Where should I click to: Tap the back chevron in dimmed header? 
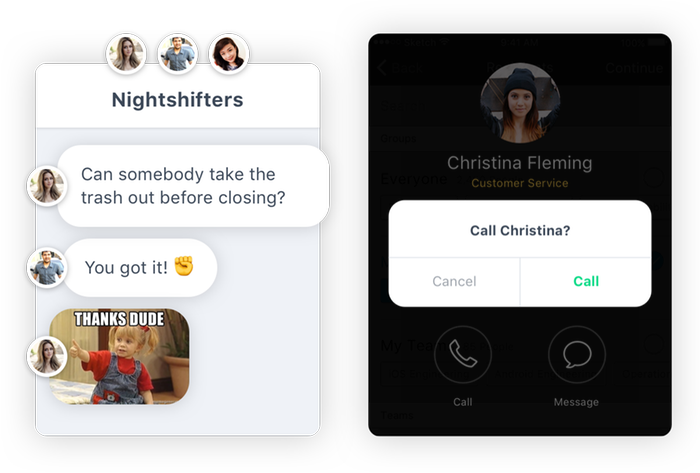tap(382, 68)
